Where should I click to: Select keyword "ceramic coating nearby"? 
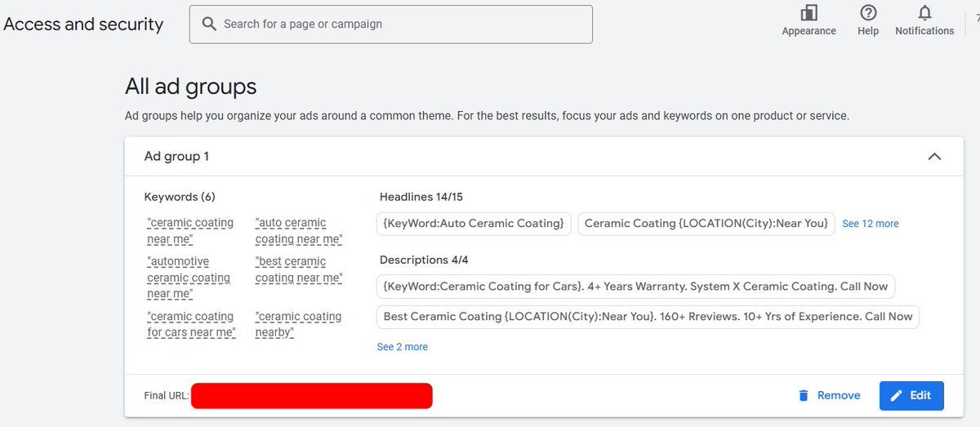298,324
